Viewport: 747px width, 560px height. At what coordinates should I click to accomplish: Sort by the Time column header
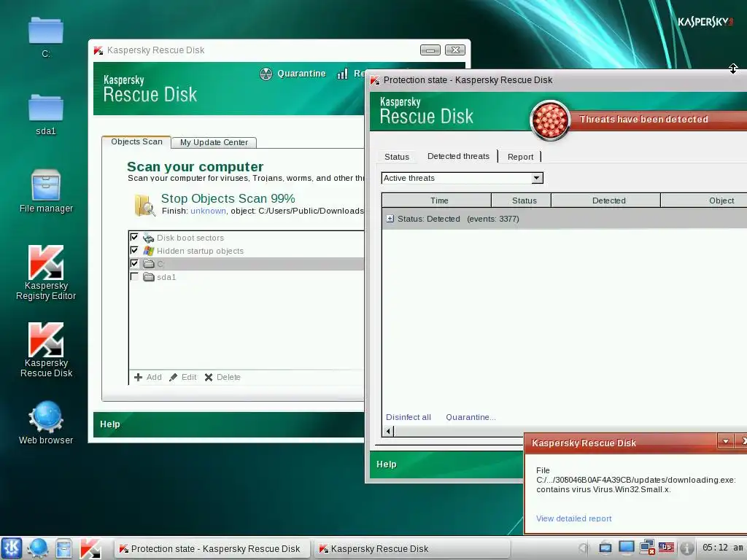tap(437, 201)
